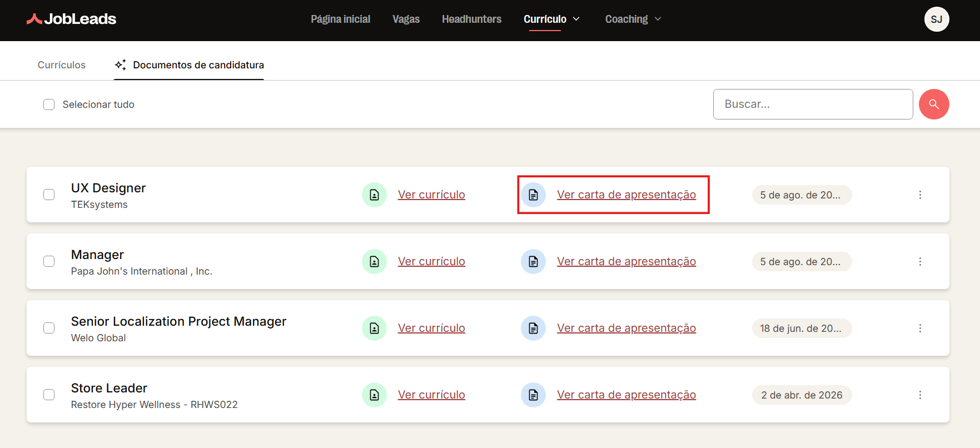Select the Senior Localization Project Manager checkbox
This screenshot has height=448, width=980.
(x=49, y=328)
